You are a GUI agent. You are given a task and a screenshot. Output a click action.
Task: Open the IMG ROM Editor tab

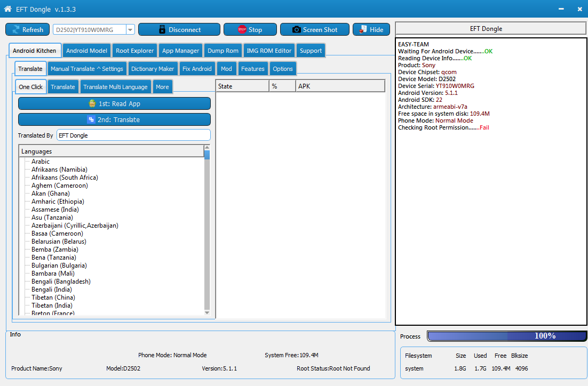point(269,51)
